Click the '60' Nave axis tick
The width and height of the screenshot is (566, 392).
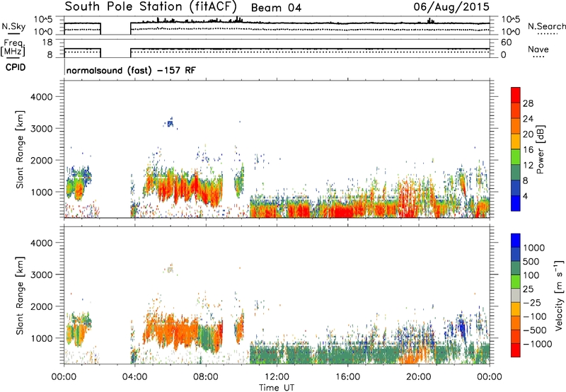[506, 42]
